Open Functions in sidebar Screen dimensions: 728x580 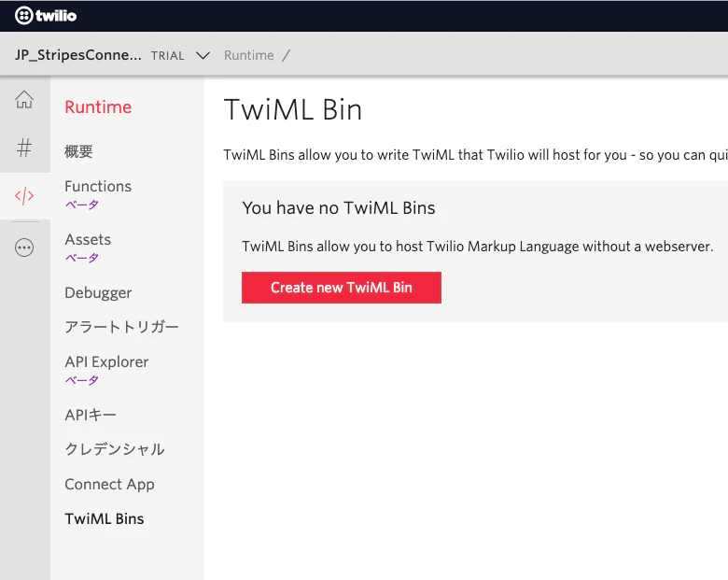pyautogui.click(x=98, y=187)
